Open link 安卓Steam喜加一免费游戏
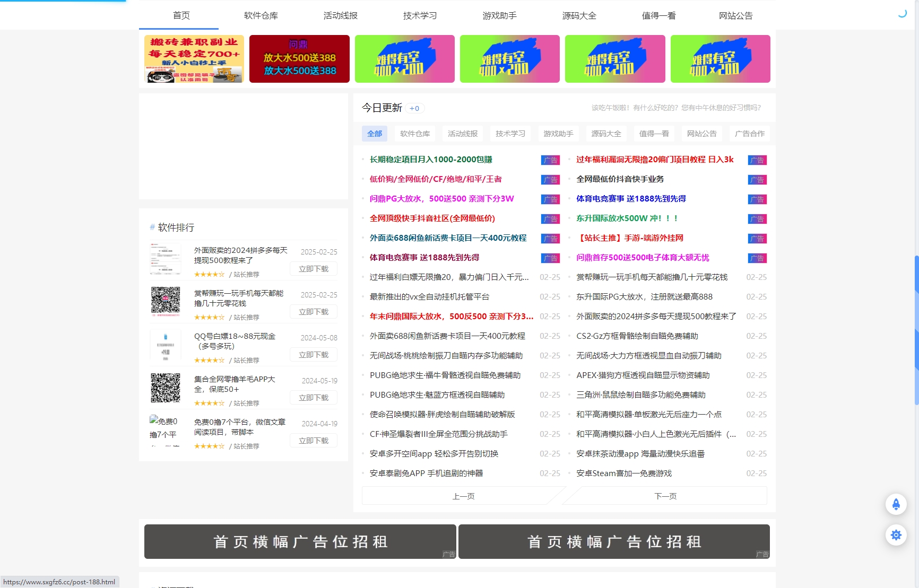Image resolution: width=919 pixels, height=588 pixels. click(x=624, y=473)
